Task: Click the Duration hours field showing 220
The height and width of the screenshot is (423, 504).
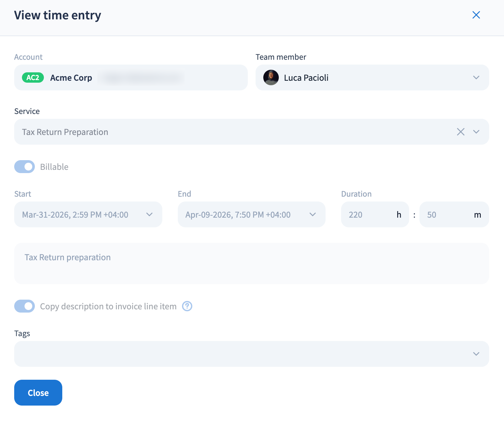Action: point(368,215)
